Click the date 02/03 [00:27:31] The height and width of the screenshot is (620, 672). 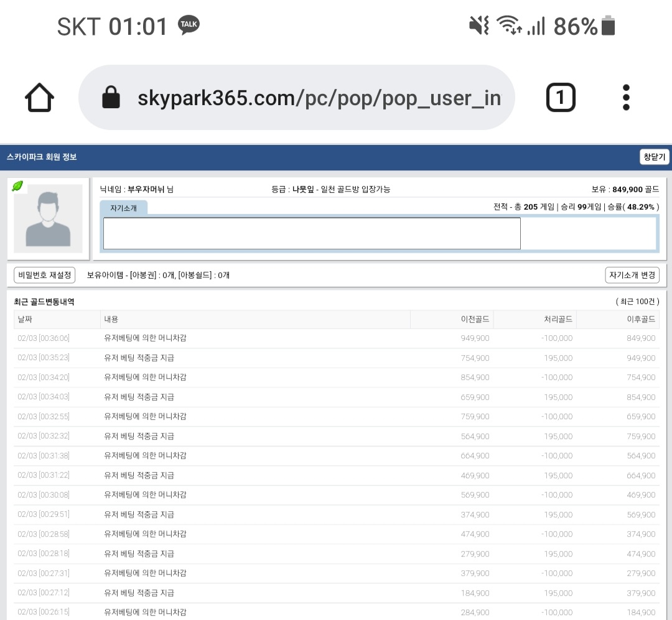coord(44,573)
